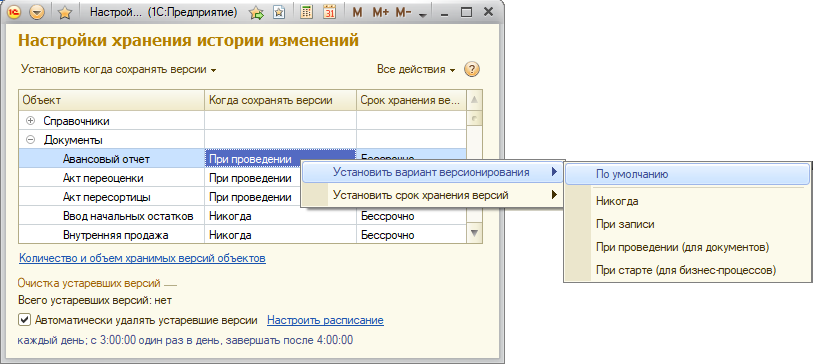Open help with the question mark icon
813x364 pixels.
click(471, 69)
